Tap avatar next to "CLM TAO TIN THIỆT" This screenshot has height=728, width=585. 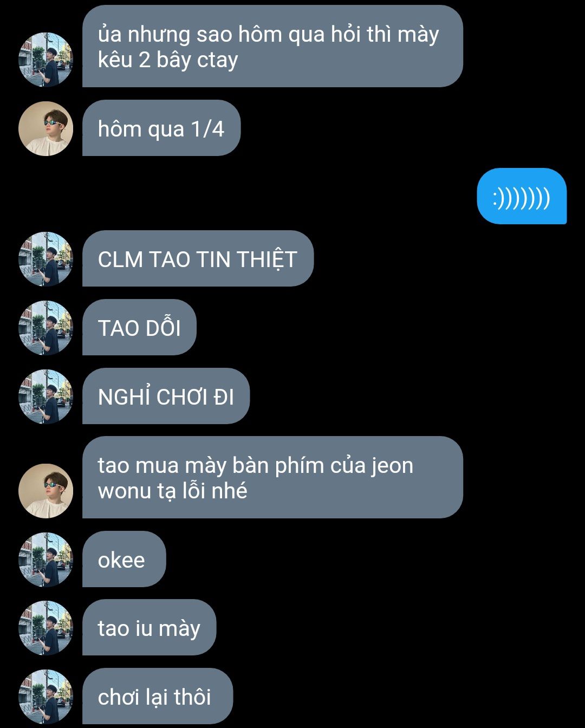click(x=46, y=259)
